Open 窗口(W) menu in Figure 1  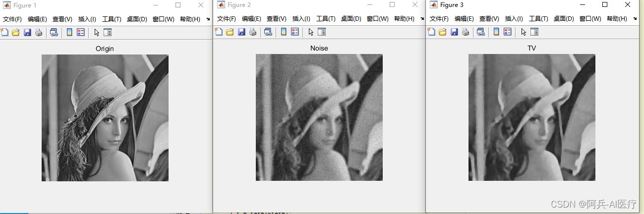coord(163,19)
